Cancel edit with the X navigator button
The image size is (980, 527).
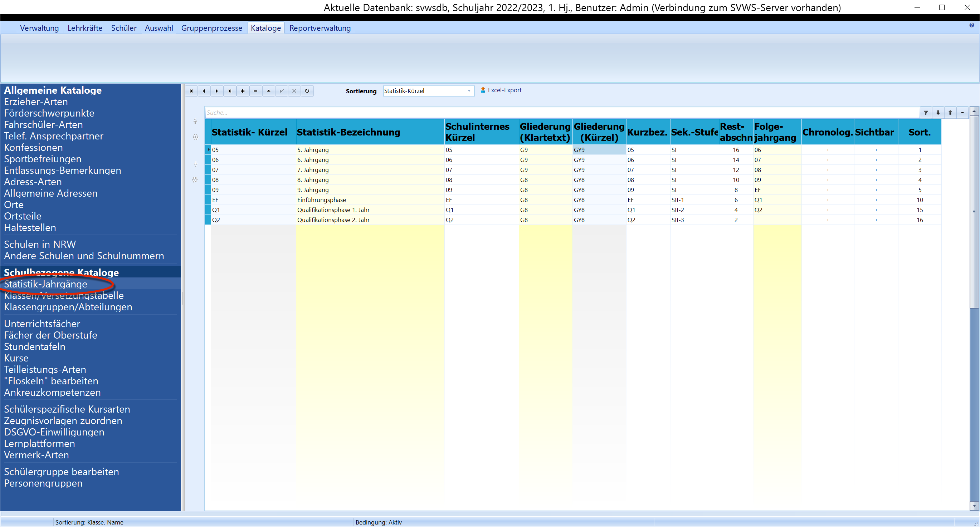[x=294, y=91]
